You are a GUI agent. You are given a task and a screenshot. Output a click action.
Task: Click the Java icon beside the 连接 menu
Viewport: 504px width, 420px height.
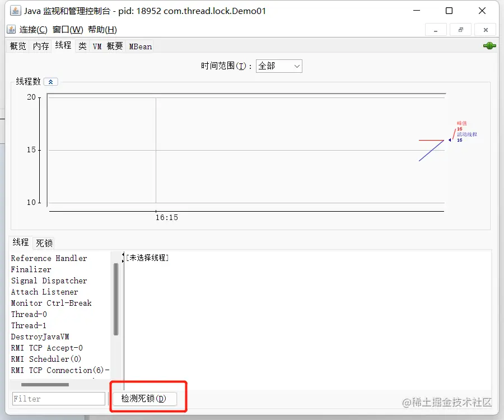point(11,30)
